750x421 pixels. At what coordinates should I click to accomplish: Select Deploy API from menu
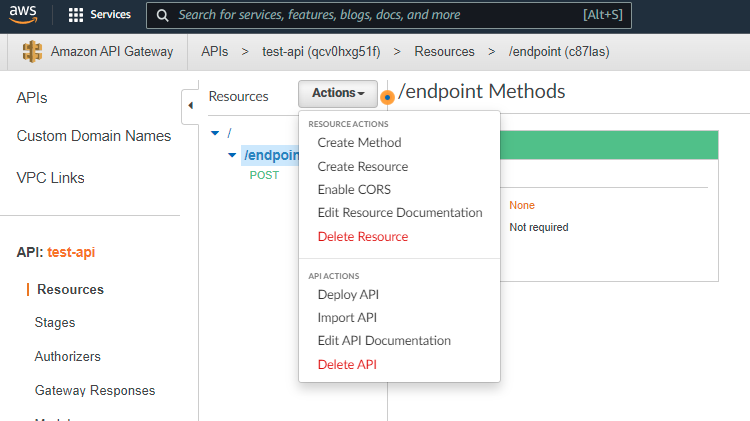(x=348, y=294)
